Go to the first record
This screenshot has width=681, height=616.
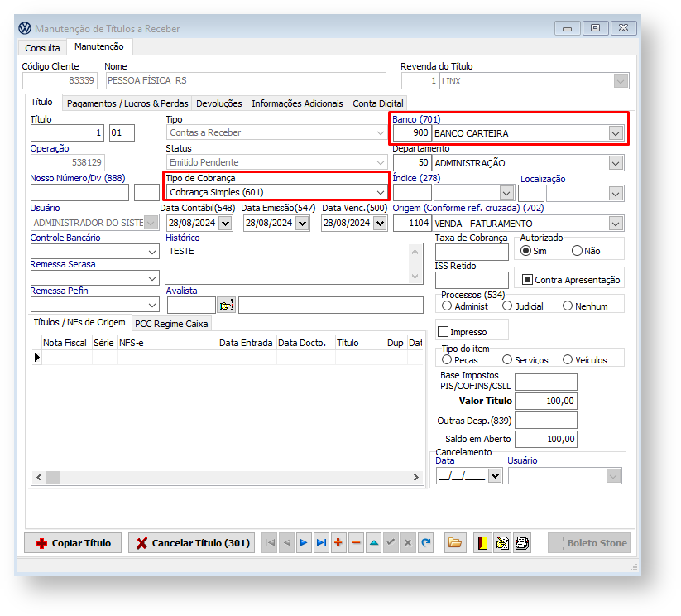pyautogui.click(x=270, y=542)
